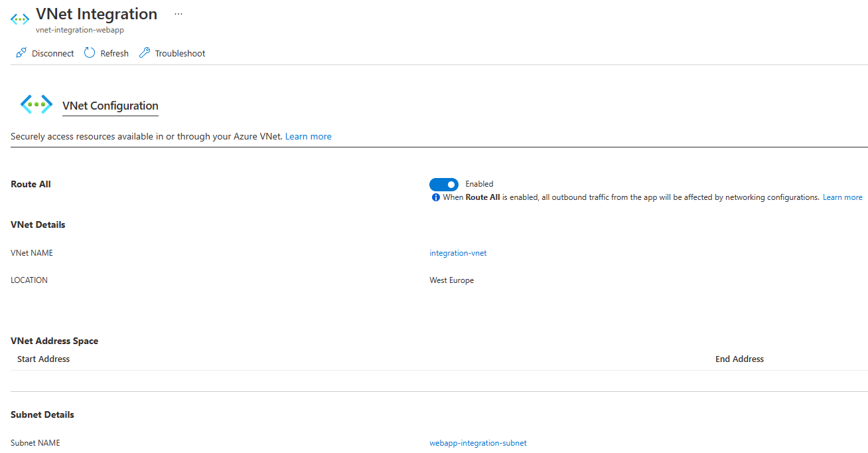This screenshot has height=453, width=868.
Task: Select the Start Address column header
Action: pyautogui.click(x=43, y=359)
